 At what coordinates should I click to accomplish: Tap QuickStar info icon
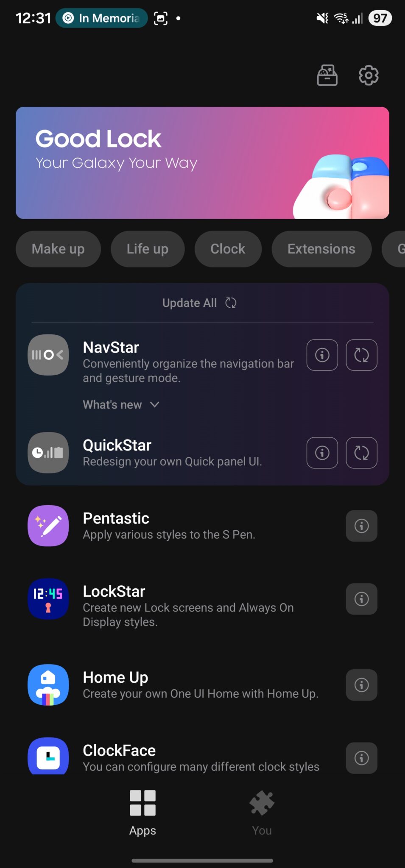(x=322, y=453)
